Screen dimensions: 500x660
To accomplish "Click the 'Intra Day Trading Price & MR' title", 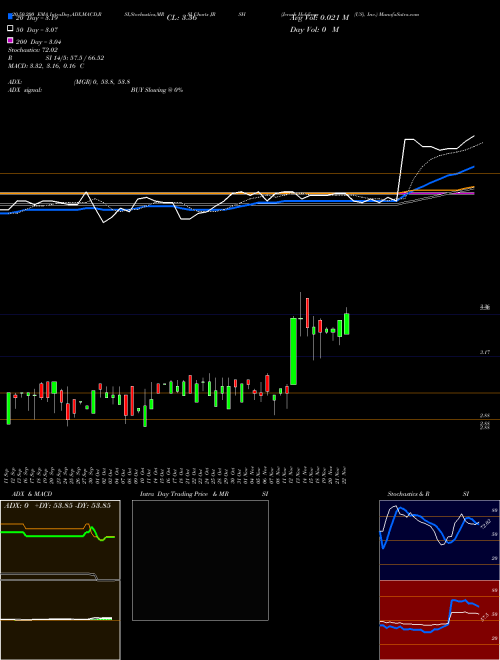I will [185, 494].
